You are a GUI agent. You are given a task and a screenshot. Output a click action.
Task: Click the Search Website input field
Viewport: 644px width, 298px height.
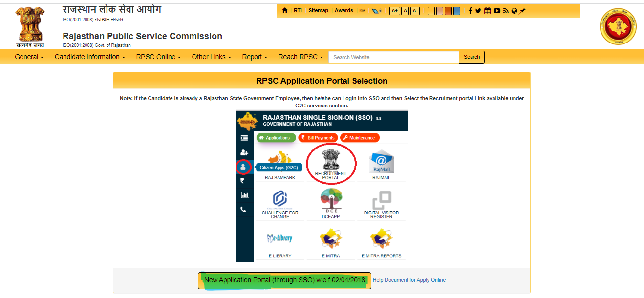(394, 57)
